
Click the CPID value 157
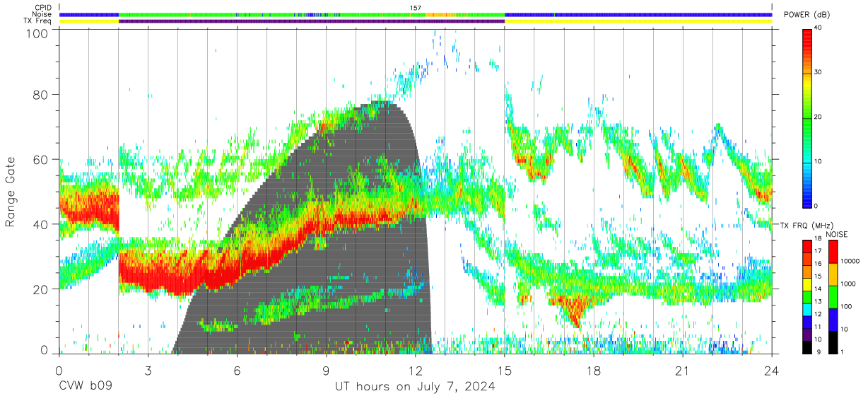[x=416, y=8]
